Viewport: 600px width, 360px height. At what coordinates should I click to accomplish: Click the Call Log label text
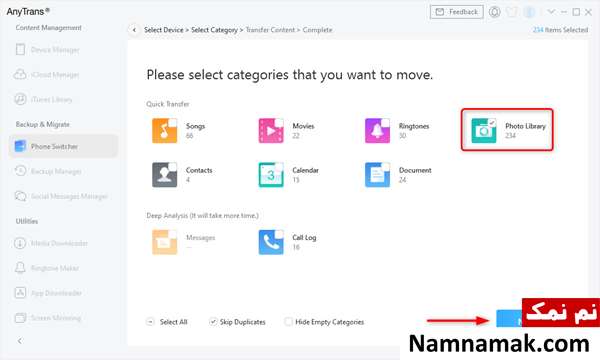304,238
